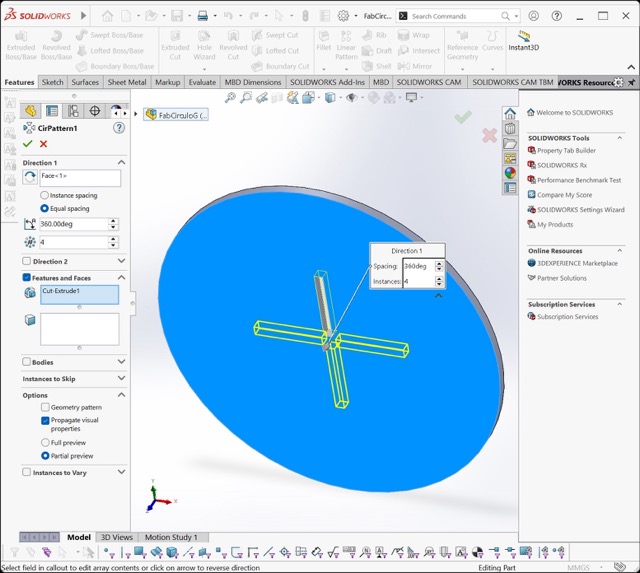
Task: Enable Geometry pattern option
Action: click(45, 407)
